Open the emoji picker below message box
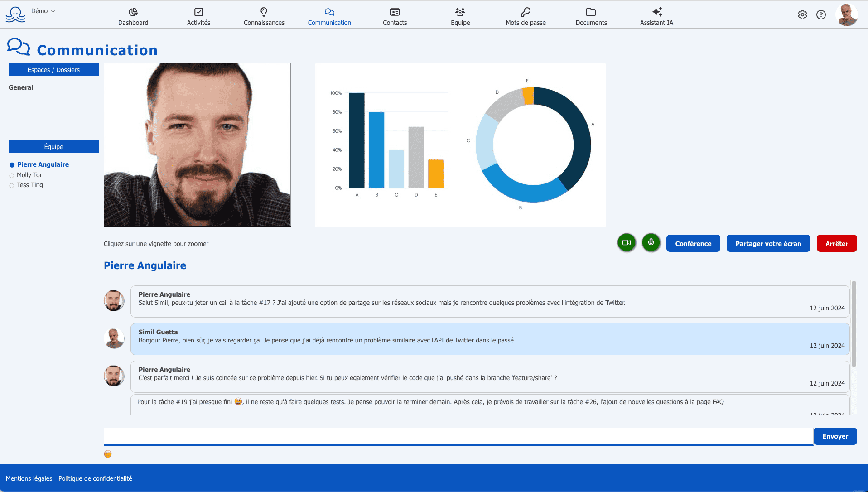The image size is (868, 492). click(x=108, y=454)
